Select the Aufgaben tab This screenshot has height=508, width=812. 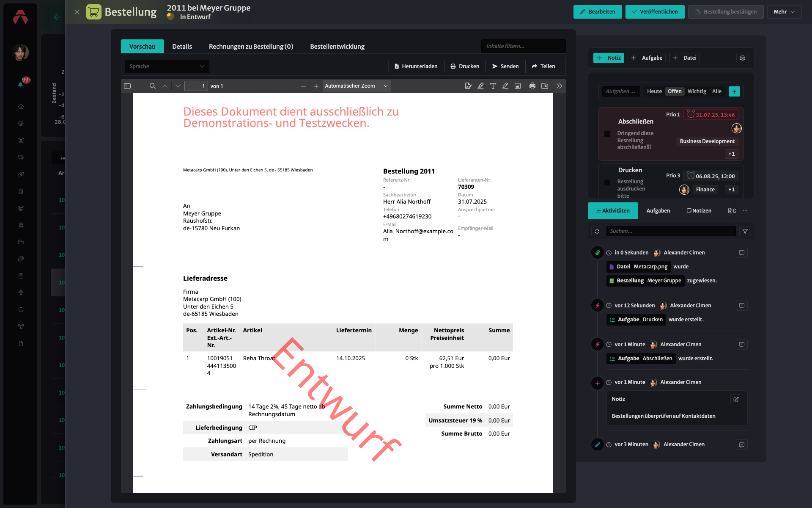(x=658, y=211)
